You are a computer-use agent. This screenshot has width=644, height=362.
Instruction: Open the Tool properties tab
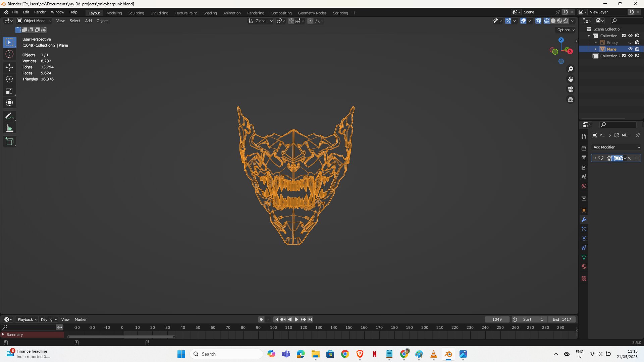584,136
